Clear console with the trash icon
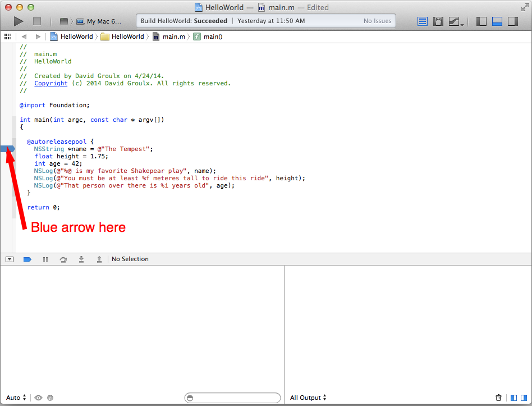Image resolution: width=532 pixels, height=406 pixels. [499, 398]
